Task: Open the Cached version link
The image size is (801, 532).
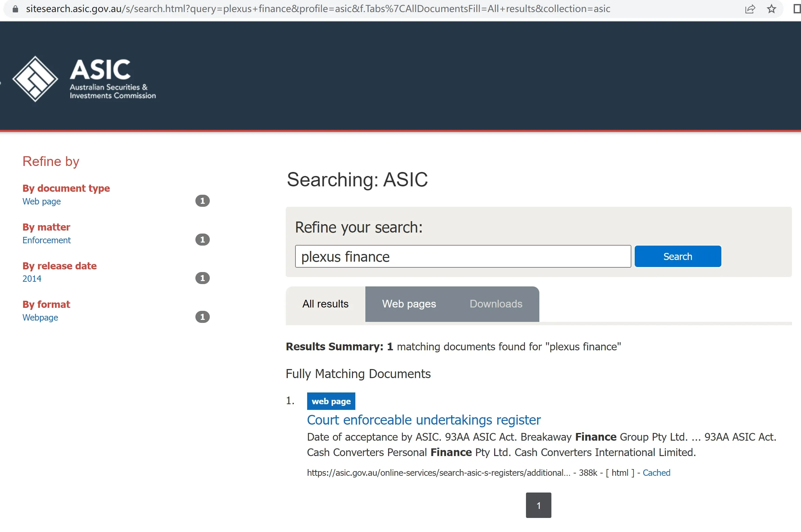Action: (656, 473)
